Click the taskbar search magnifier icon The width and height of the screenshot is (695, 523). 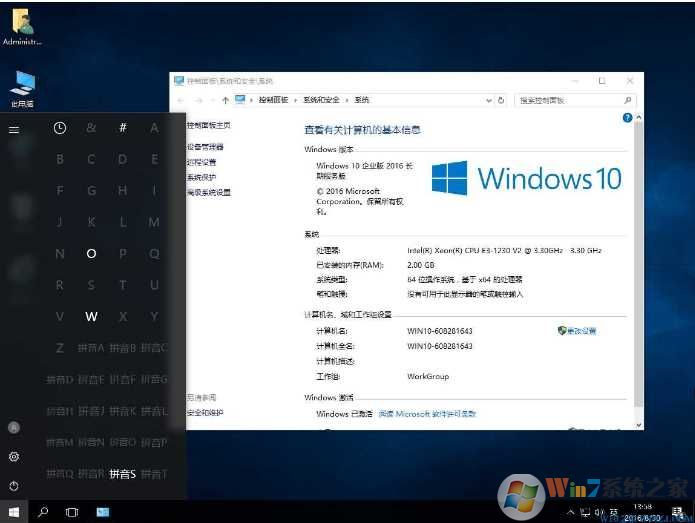tap(43, 511)
